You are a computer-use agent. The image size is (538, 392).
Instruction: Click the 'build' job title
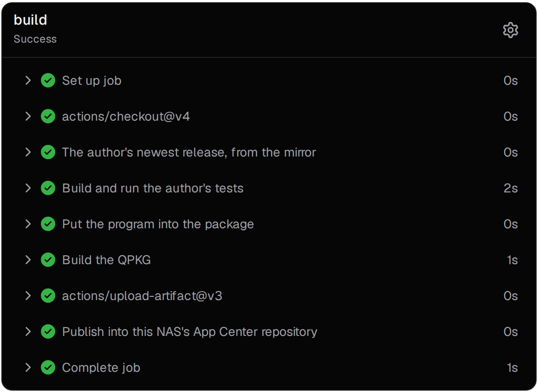[30, 20]
